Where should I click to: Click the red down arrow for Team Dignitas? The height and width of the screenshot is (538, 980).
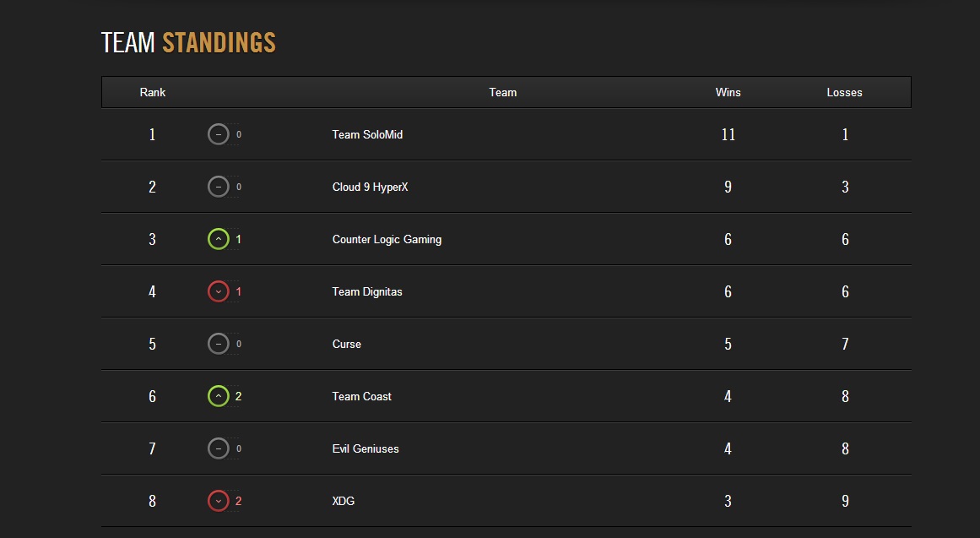coord(218,291)
